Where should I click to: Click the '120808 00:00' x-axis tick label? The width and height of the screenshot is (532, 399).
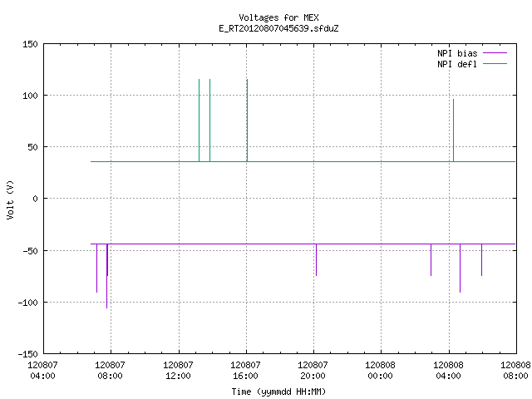pos(380,371)
